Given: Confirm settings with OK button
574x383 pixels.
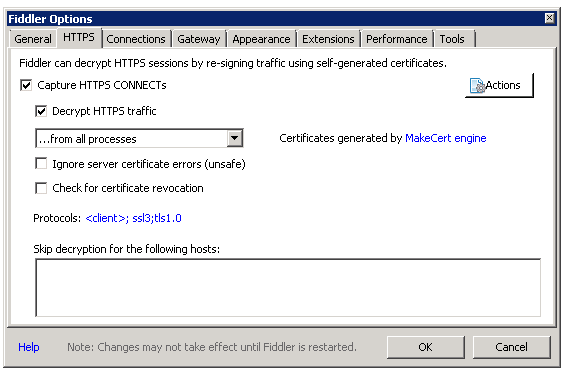Looking at the screenshot, I should pyautogui.click(x=425, y=347).
